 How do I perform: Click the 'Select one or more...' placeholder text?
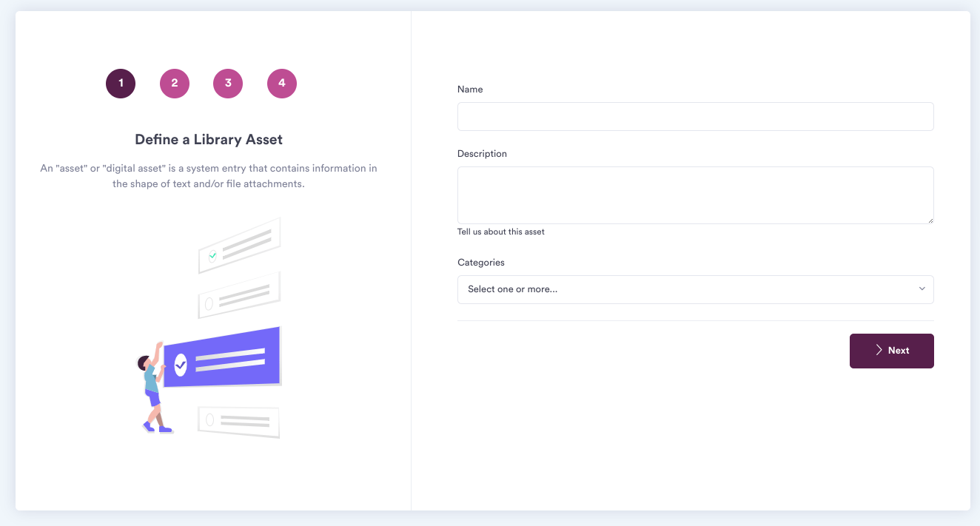pos(513,289)
